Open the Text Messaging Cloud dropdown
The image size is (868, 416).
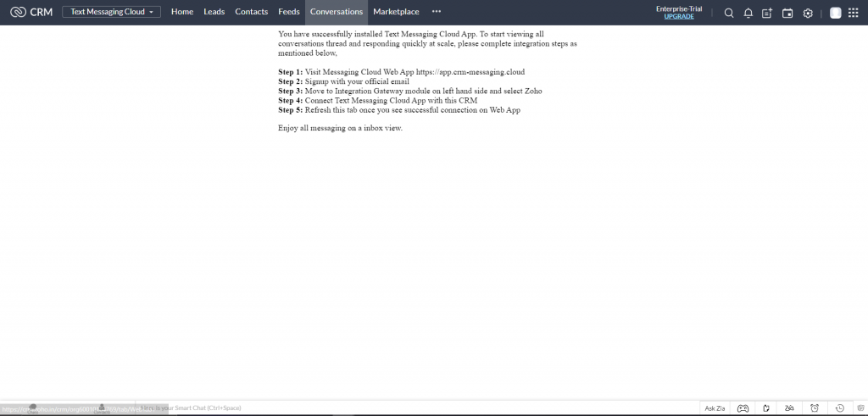click(x=111, y=12)
